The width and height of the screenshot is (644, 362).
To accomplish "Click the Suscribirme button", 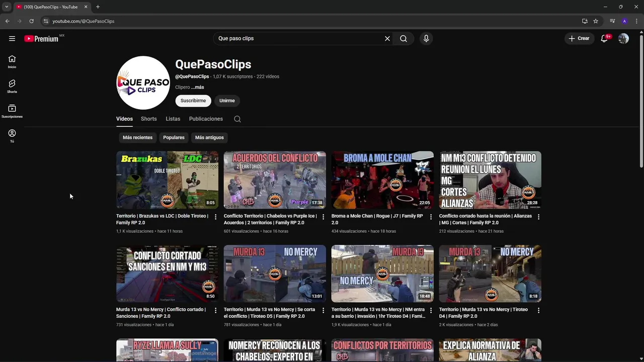I will [193, 101].
